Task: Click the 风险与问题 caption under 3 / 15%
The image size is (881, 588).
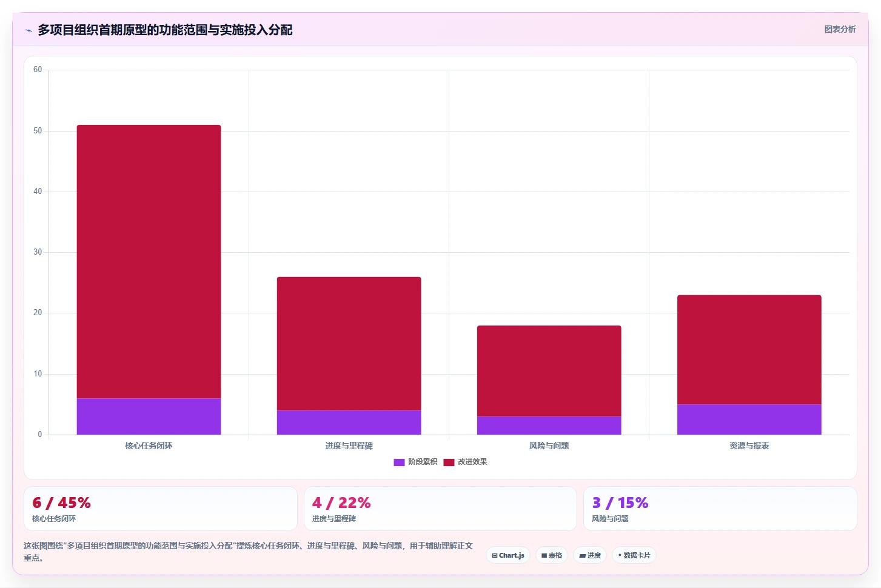Action: pyautogui.click(x=610, y=519)
